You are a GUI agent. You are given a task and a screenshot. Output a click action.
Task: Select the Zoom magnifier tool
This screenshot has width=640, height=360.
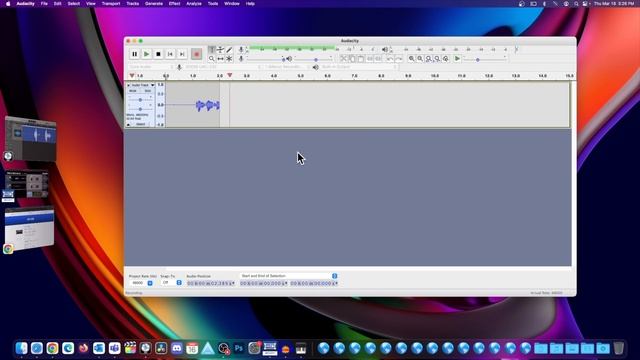[211, 59]
